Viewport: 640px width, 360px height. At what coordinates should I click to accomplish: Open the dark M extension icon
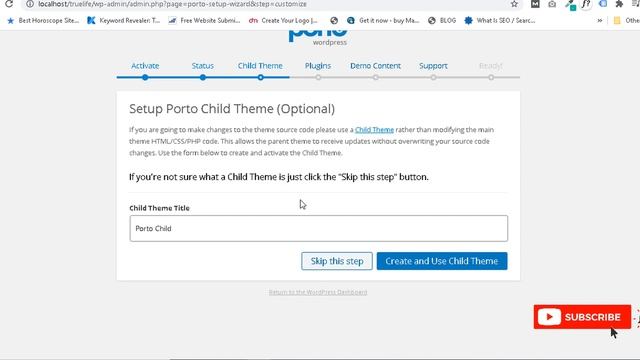pyautogui.click(x=535, y=4)
